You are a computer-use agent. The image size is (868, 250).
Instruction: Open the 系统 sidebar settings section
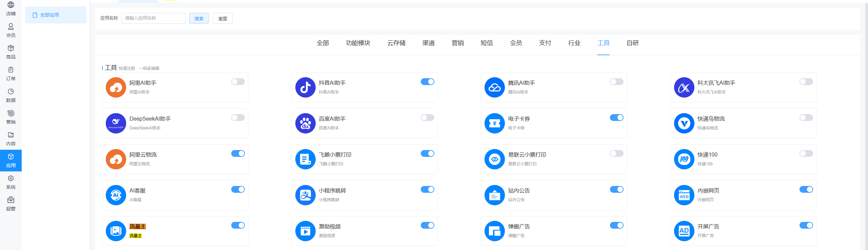pyautogui.click(x=11, y=182)
